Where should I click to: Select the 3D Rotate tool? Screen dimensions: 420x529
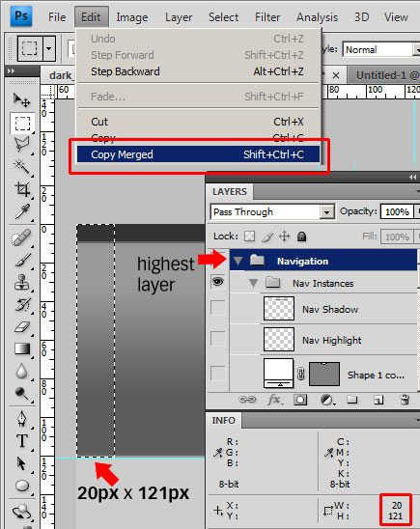pyautogui.click(x=22, y=512)
